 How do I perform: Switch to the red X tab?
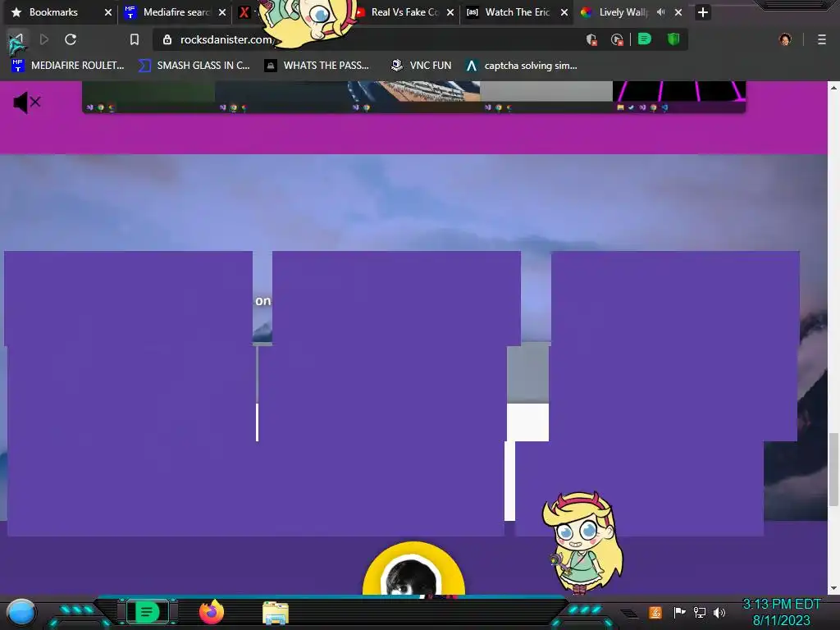tap(244, 12)
